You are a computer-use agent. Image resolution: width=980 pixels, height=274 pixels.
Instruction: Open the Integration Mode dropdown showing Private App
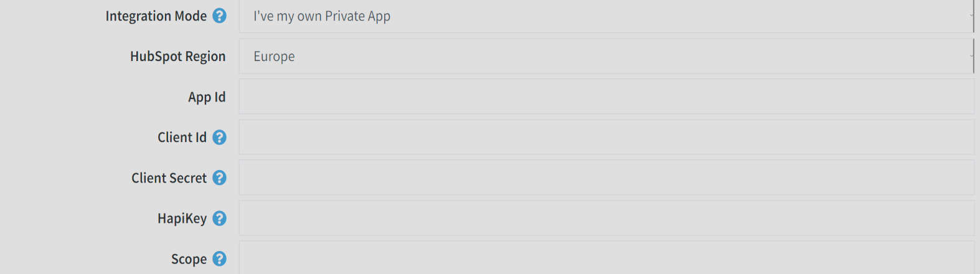(x=605, y=16)
